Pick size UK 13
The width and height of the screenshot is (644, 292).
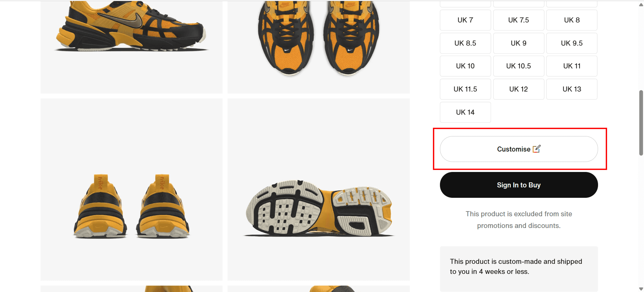tap(572, 89)
